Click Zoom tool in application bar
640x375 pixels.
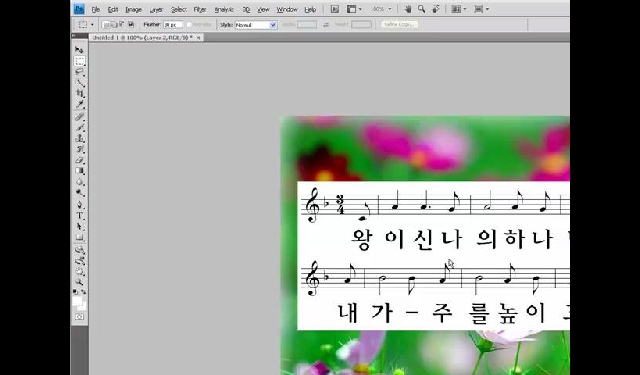(x=422, y=9)
